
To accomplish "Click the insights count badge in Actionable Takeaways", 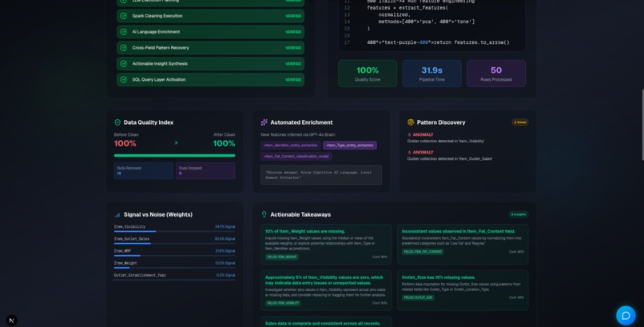I will (x=519, y=214).
